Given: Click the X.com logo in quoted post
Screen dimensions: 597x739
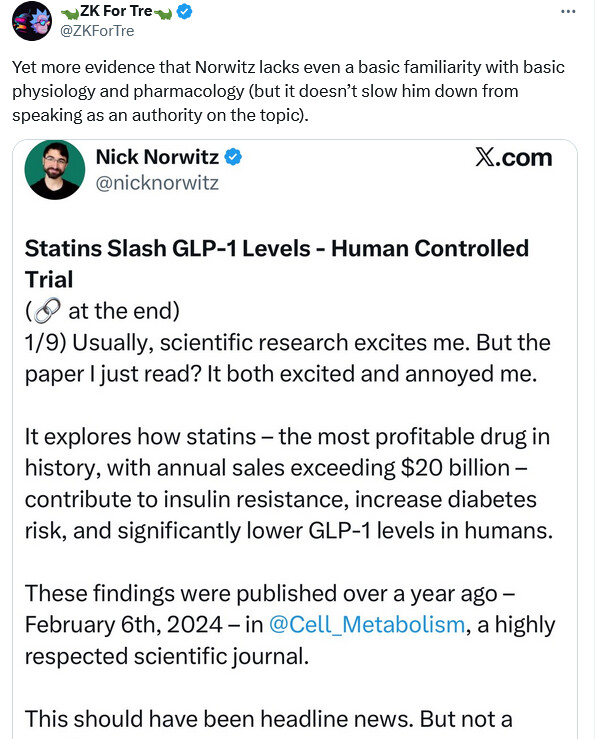Looking at the screenshot, I should [x=514, y=157].
